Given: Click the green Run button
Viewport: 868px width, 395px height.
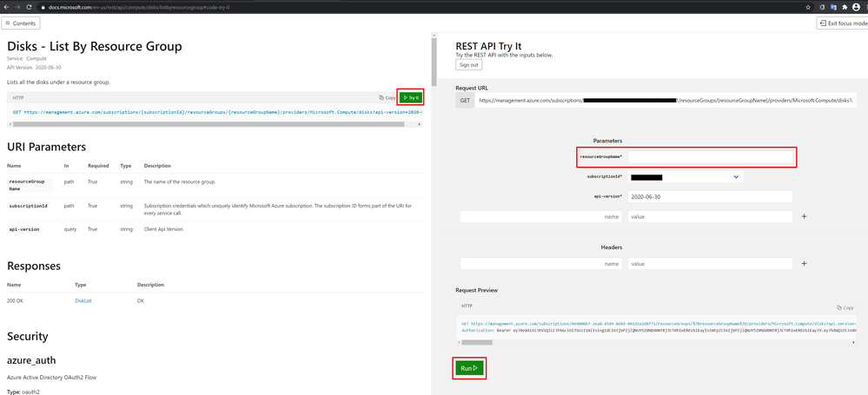Looking at the screenshot, I should pos(469,368).
